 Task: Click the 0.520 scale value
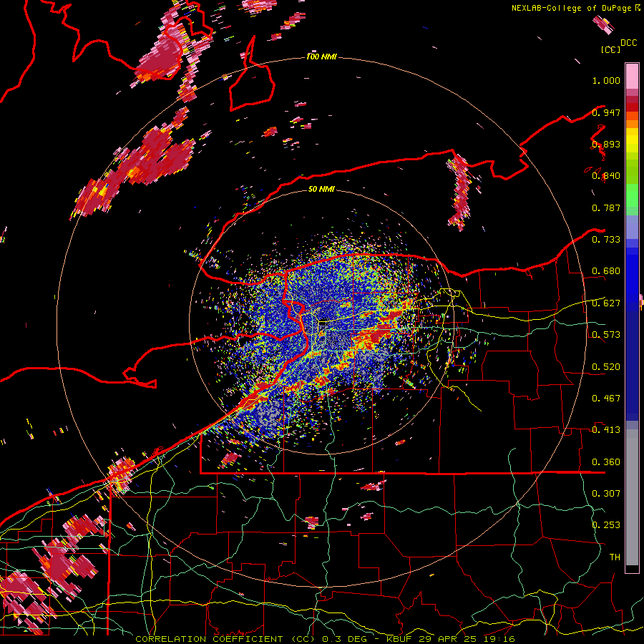[606, 367]
